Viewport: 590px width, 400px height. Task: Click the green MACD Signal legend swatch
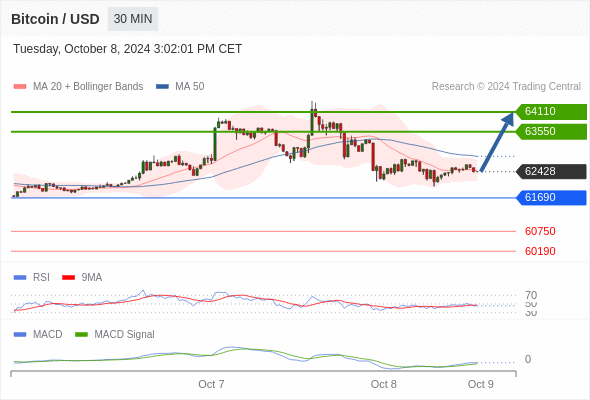point(81,335)
